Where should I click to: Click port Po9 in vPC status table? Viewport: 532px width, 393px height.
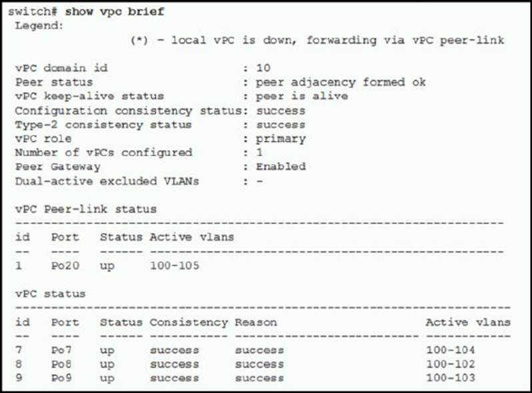[61, 378]
